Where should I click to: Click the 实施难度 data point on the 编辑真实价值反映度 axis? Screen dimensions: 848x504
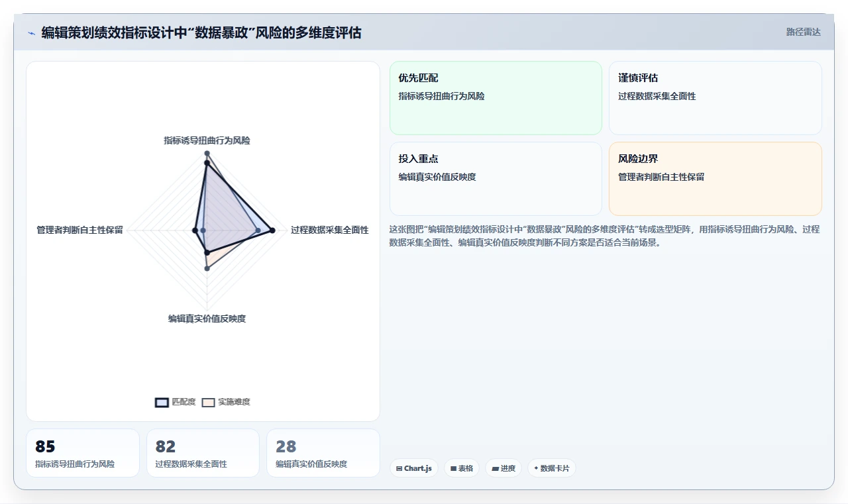[207, 268]
